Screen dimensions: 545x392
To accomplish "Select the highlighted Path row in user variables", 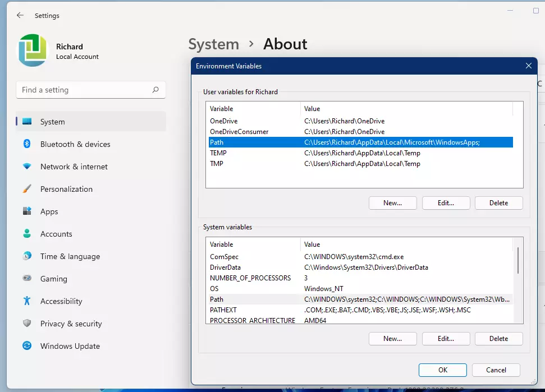I will click(361, 142).
